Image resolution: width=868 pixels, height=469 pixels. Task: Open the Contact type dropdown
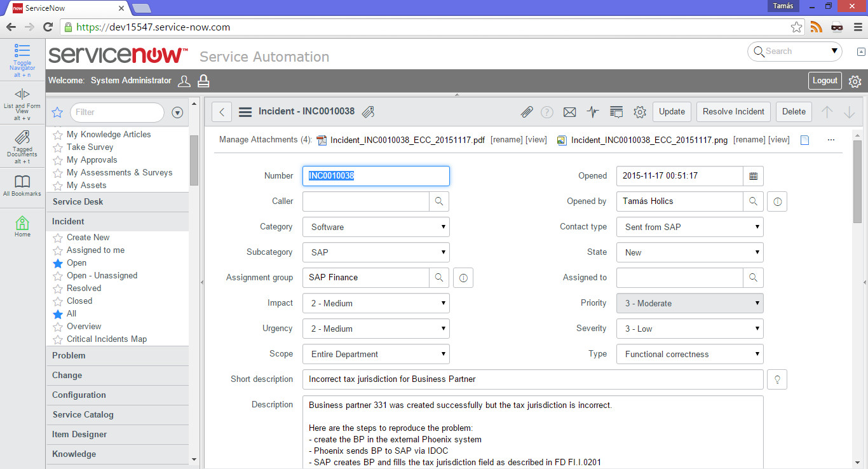pos(690,227)
